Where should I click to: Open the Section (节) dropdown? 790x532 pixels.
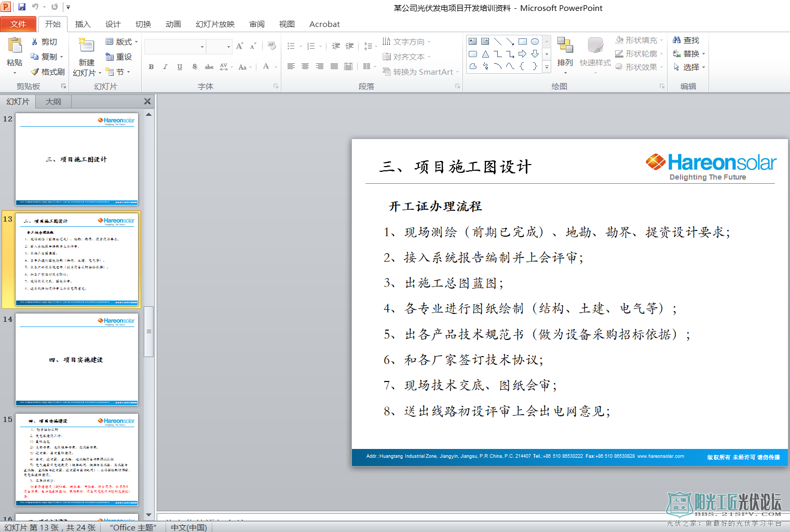point(118,72)
